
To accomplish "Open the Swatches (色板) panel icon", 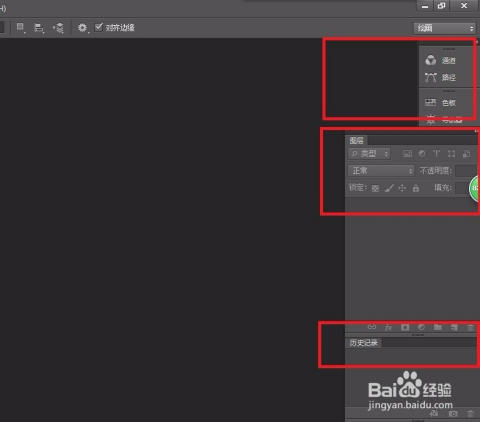I will (x=430, y=102).
